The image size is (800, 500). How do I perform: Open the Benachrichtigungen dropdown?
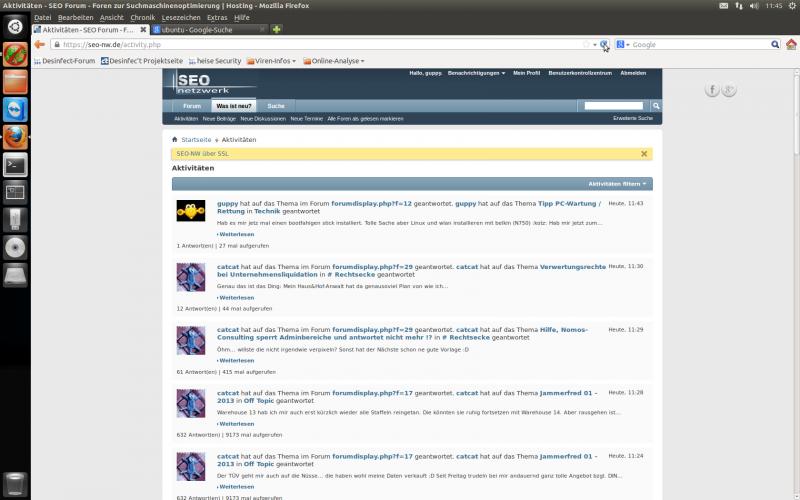(476, 73)
